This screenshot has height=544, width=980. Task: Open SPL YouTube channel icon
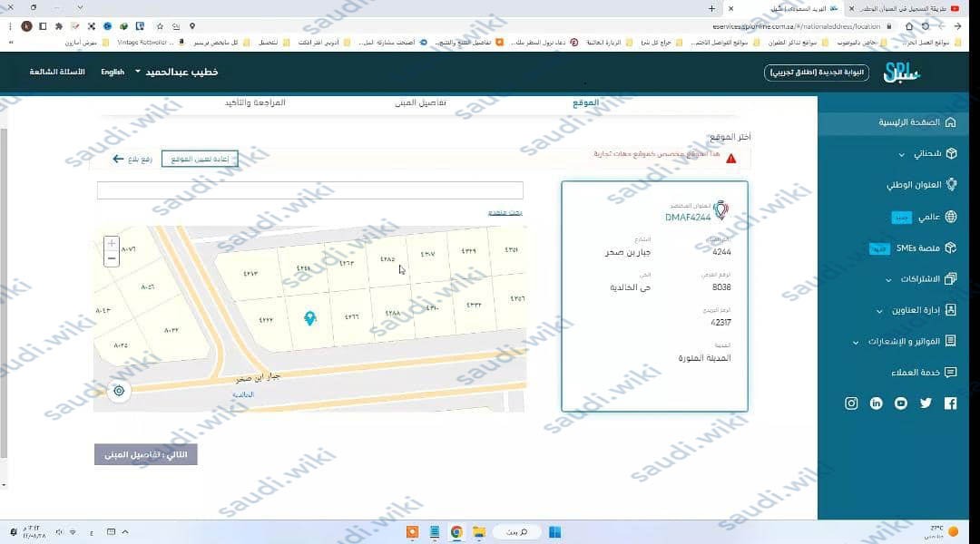click(x=901, y=403)
